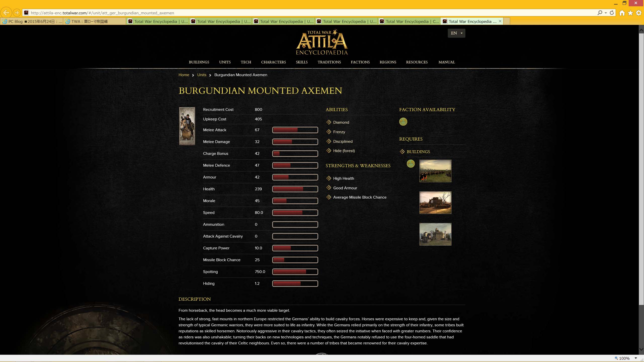The height and width of the screenshot is (362, 644).
Task: Click the Good Armour diamond icon
Action: (329, 188)
